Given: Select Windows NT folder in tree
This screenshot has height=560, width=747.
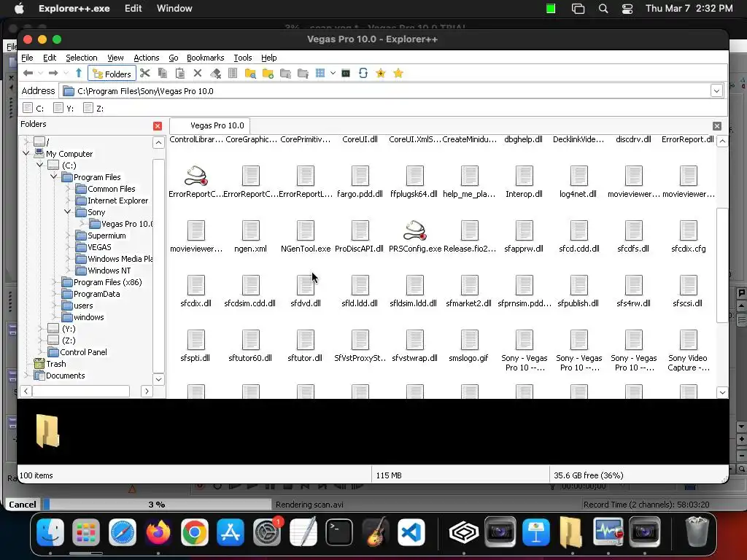Looking at the screenshot, I should point(109,271).
